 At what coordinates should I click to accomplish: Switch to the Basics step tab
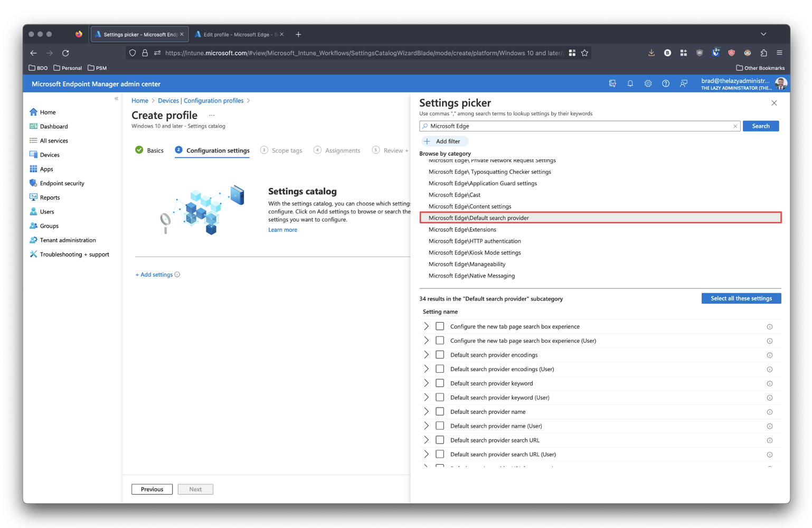[x=149, y=150]
